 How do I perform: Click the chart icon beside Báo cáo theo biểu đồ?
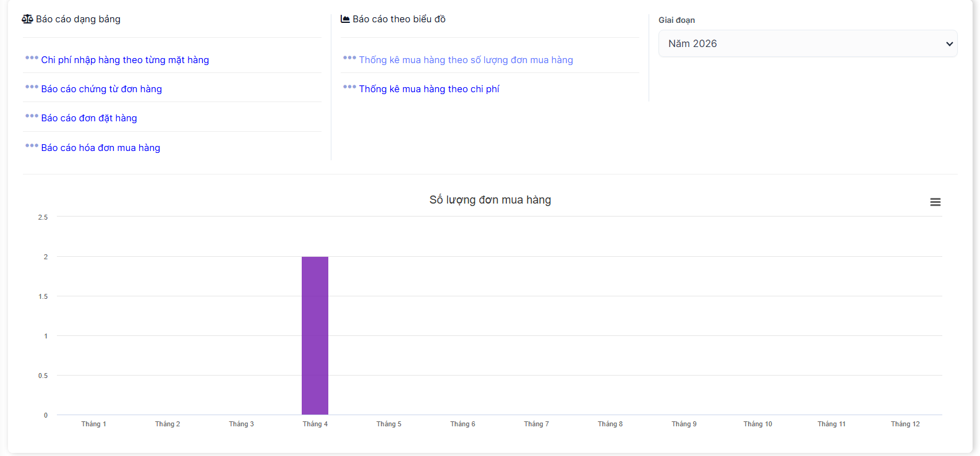[345, 19]
